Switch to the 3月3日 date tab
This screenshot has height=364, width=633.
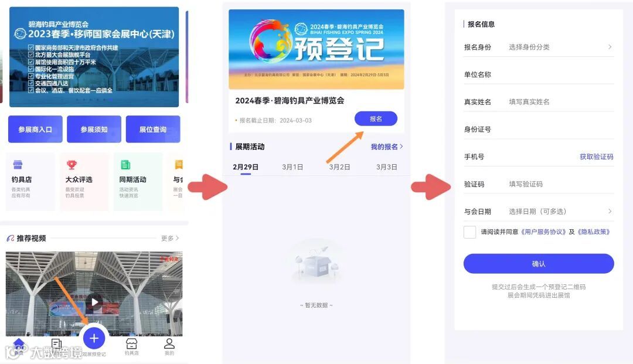click(386, 166)
